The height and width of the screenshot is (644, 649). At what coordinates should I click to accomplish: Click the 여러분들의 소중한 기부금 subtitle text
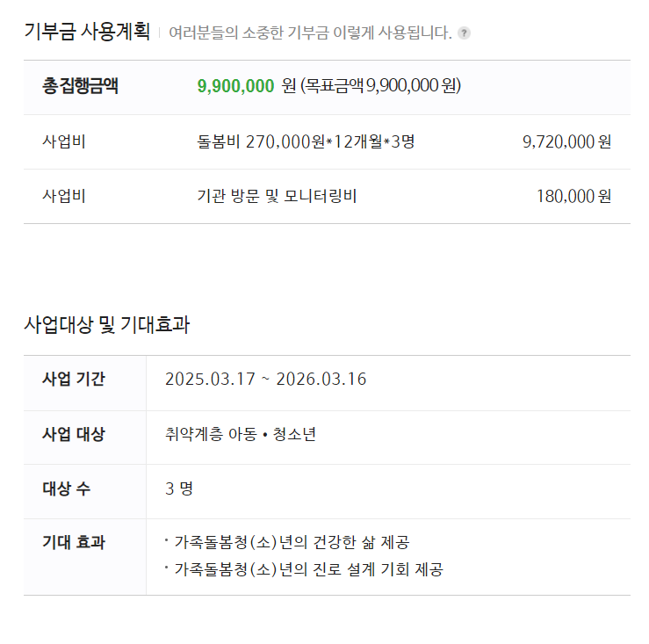pyautogui.click(x=310, y=33)
